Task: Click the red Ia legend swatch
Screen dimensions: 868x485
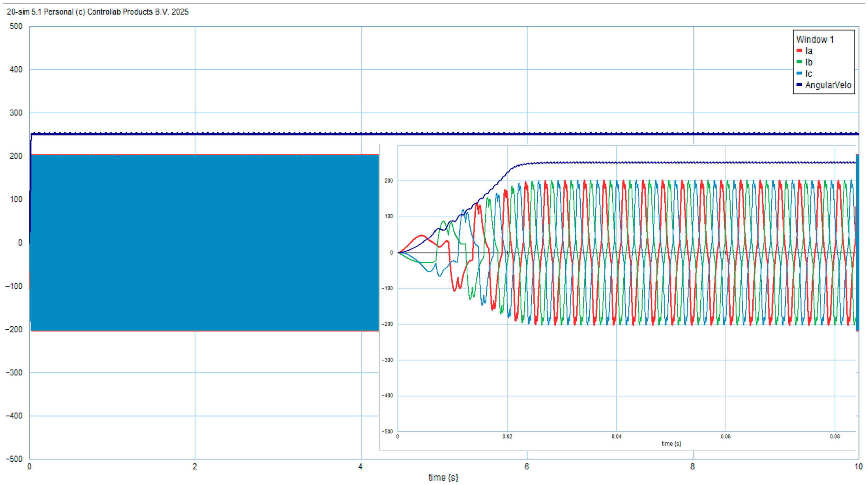Action: pos(799,50)
